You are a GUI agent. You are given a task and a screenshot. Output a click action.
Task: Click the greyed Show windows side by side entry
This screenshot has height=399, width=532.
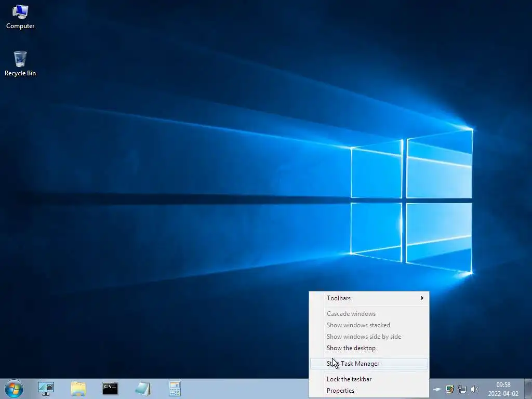369,337
